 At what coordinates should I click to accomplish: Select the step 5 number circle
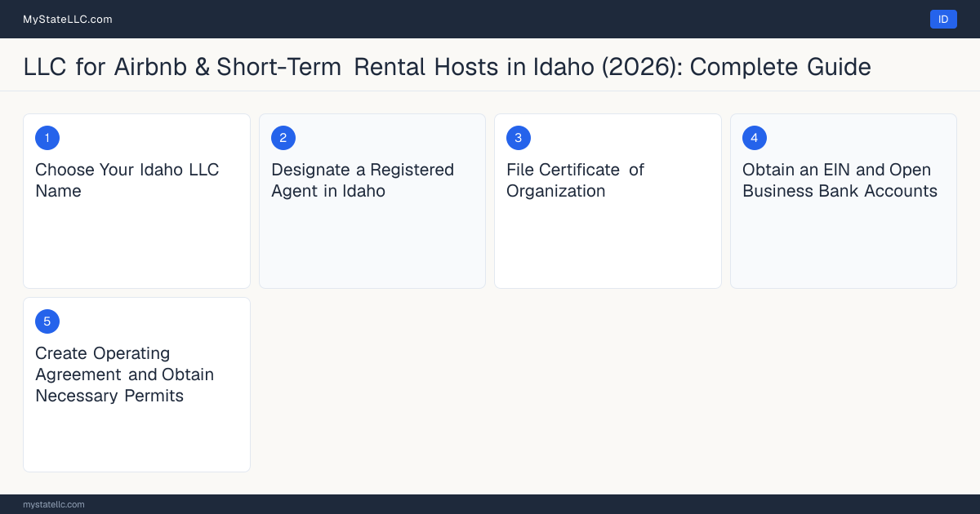pyautogui.click(x=47, y=321)
